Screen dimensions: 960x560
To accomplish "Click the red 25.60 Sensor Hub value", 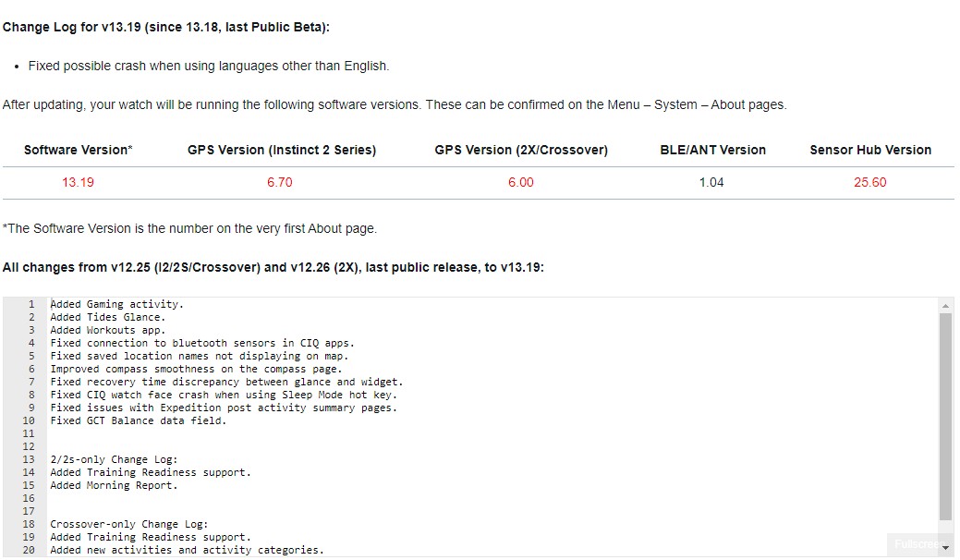I will pyautogui.click(x=869, y=182).
